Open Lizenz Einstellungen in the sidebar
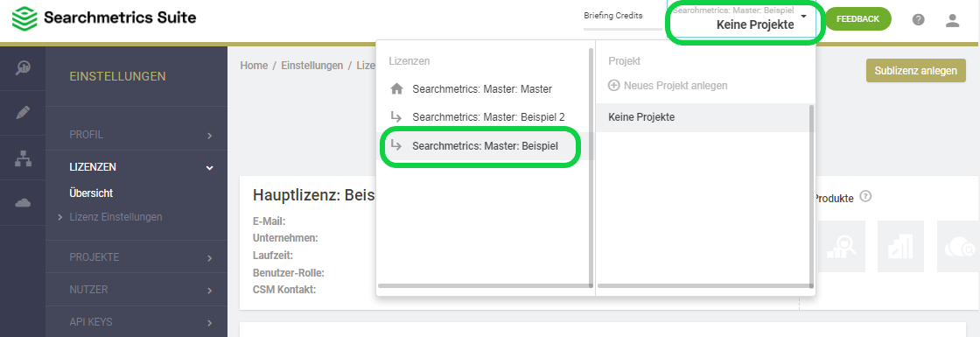The width and height of the screenshot is (980, 337). 115,217
